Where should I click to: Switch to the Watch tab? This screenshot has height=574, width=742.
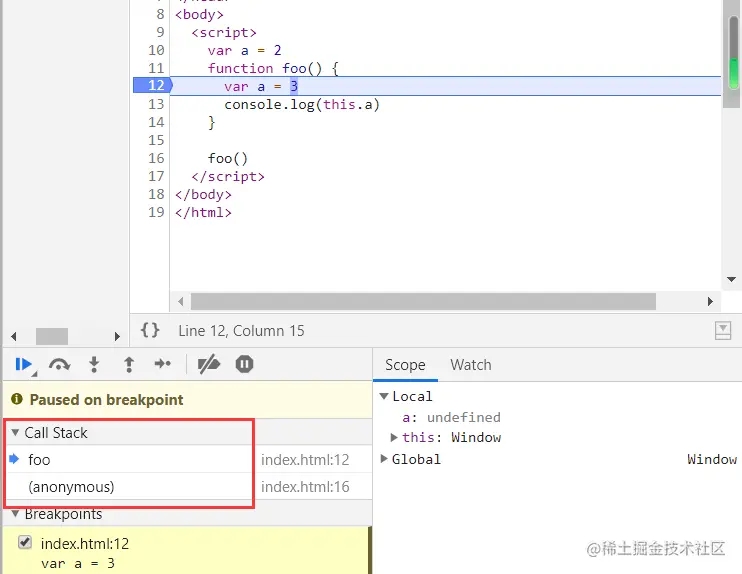[471, 365]
